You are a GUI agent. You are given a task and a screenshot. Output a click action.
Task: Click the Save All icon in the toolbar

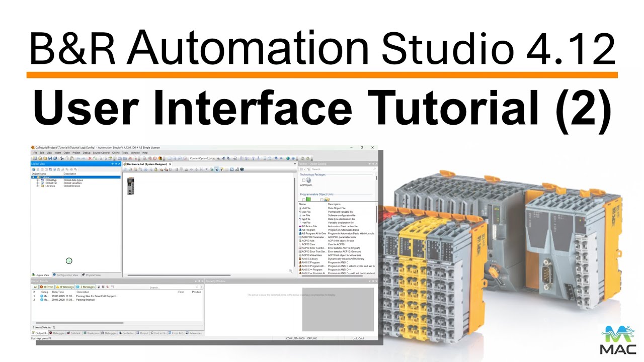55,158
